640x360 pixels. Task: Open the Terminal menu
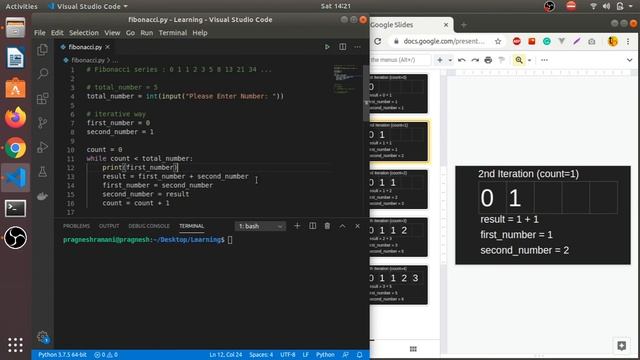coord(173,33)
